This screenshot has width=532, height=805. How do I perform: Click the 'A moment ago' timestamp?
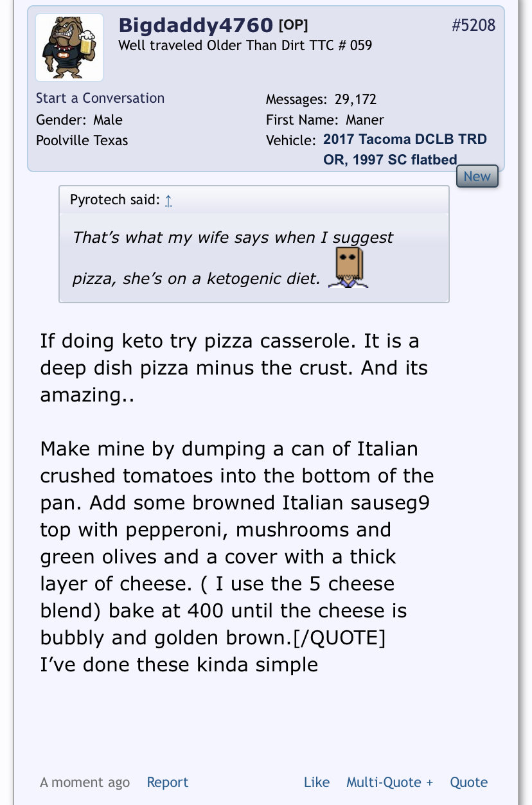pos(85,783)
